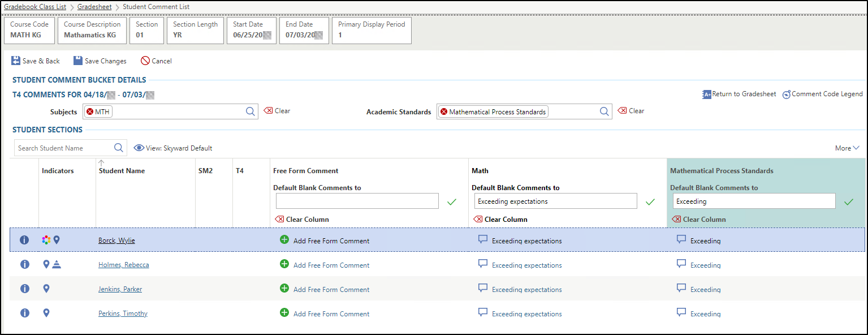This screenshot has height=335, width=868.
Task: Click the red Cancel icon
Action: point(145,61)
